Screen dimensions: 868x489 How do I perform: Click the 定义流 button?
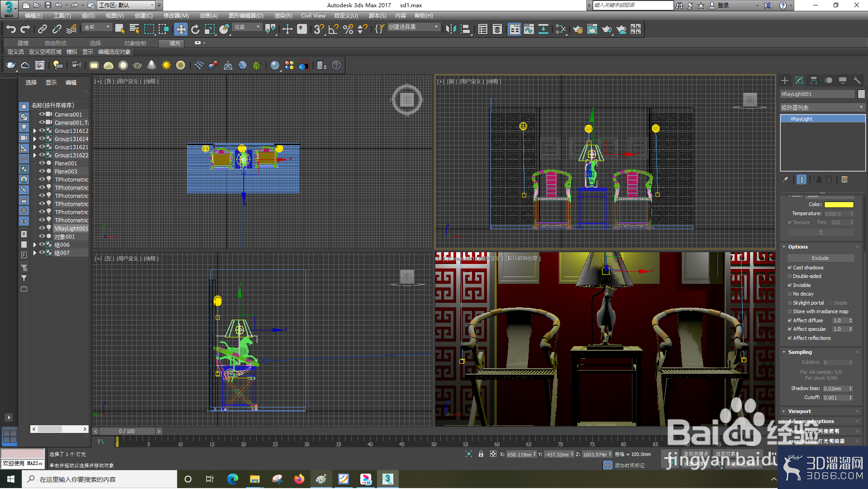[16, 52]
